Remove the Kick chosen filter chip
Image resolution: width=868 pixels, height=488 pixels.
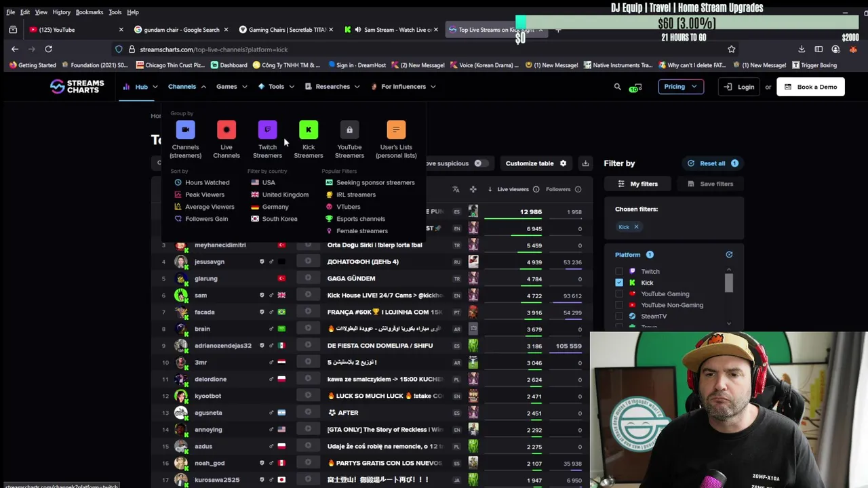pyautogui.click(x=636, y=227)
